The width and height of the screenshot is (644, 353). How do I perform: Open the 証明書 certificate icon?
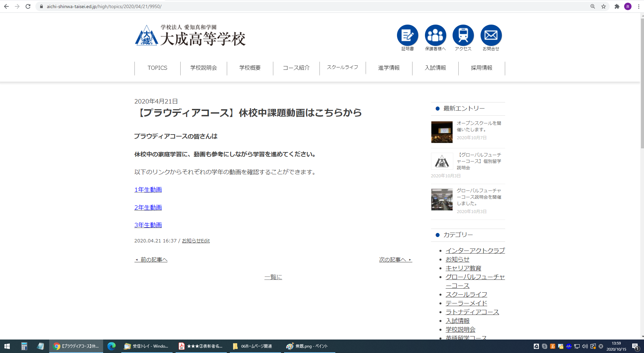pyautogui.click(x=407, y=35)
